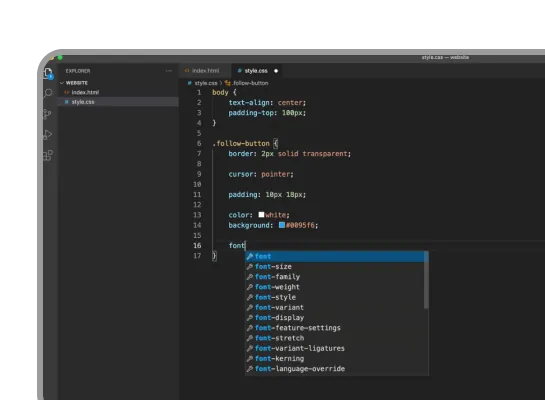Open the Search view in activity bar
Viewport: 545px width, 400px height.
[x=48, y=93]
